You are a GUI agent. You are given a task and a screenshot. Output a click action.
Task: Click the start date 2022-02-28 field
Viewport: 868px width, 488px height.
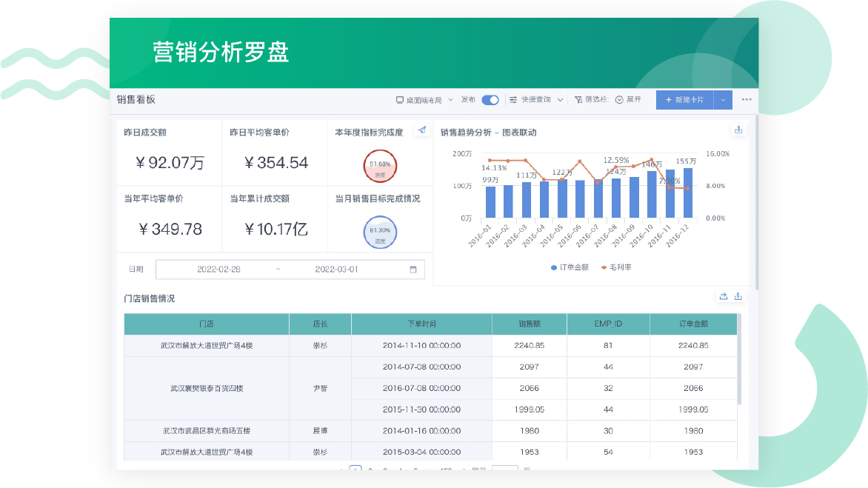point(218,270)
